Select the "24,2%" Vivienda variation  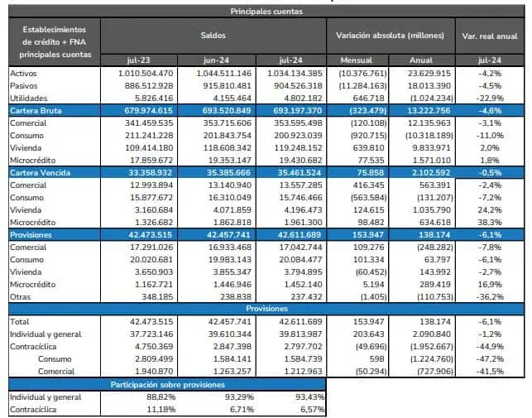click(490, 210)
